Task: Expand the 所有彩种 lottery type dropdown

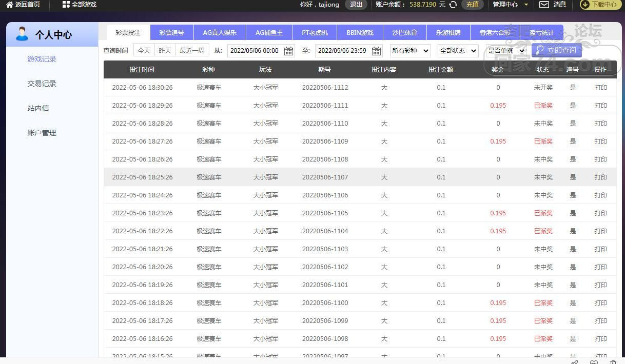Action: 411,51
